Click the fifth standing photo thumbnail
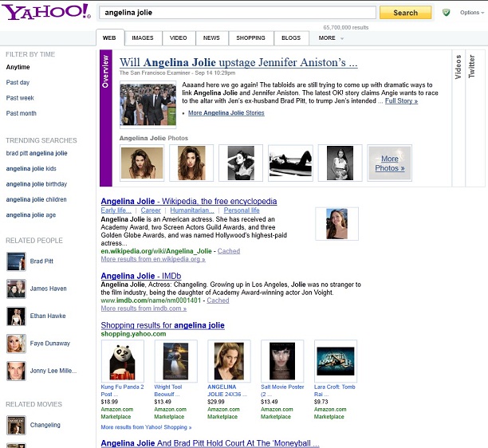The image size is (488, 448). (x=340, y=163)
